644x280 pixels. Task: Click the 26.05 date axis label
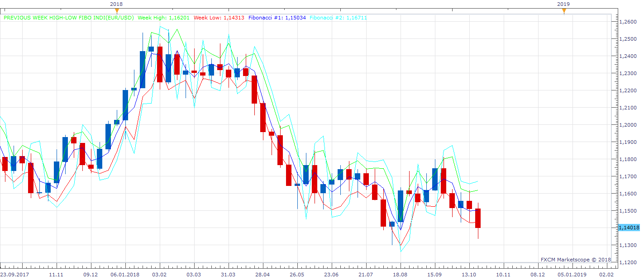[297, 275]
